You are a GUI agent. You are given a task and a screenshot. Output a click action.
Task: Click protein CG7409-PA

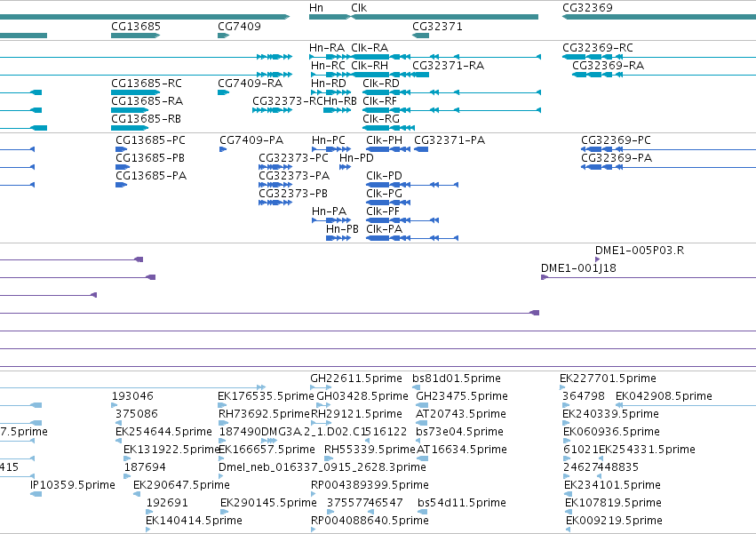point(223,149)
